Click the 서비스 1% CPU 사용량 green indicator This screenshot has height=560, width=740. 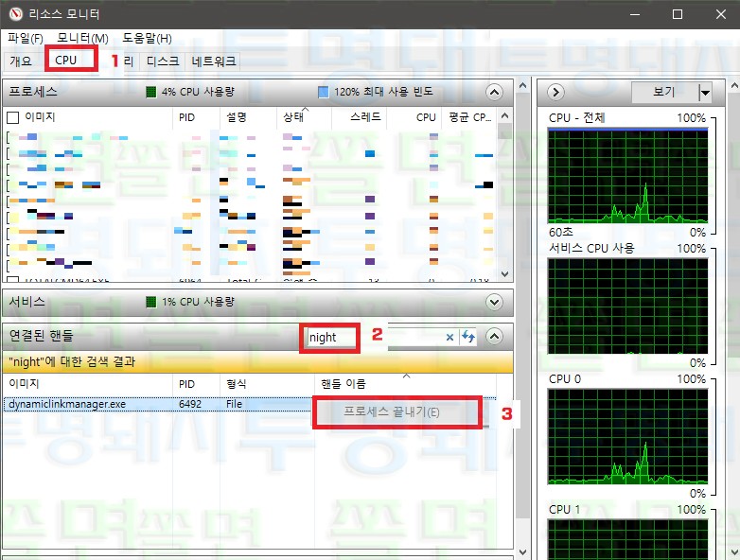[151, 302]
